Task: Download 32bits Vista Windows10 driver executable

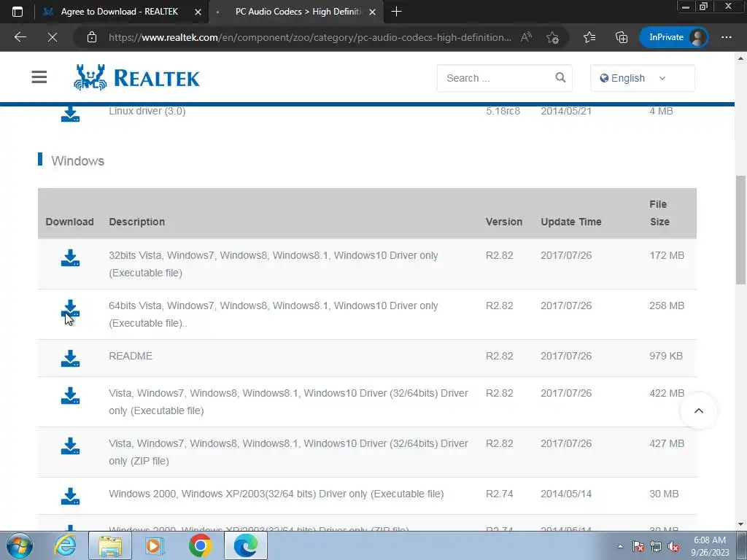Action: click(70, 257)
